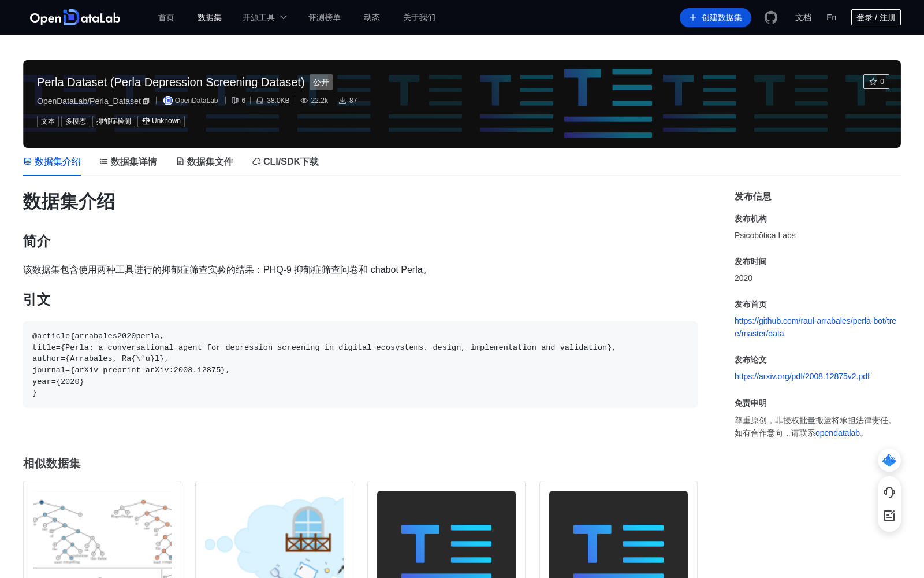Click the blue bird floating widget icon
Viewport: 924px width, 578px height.
pyautogui.click(x=889, y=460)
